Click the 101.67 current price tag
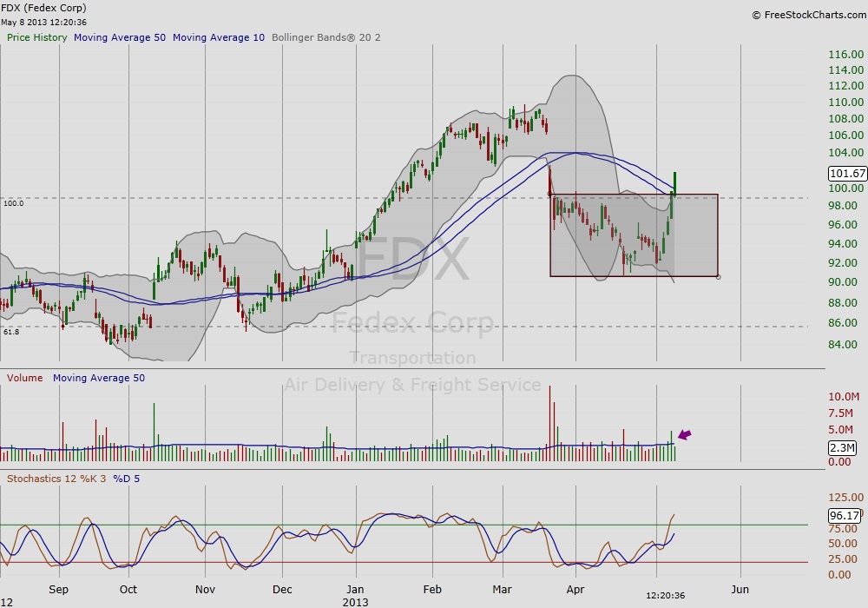 coord(847,174)
